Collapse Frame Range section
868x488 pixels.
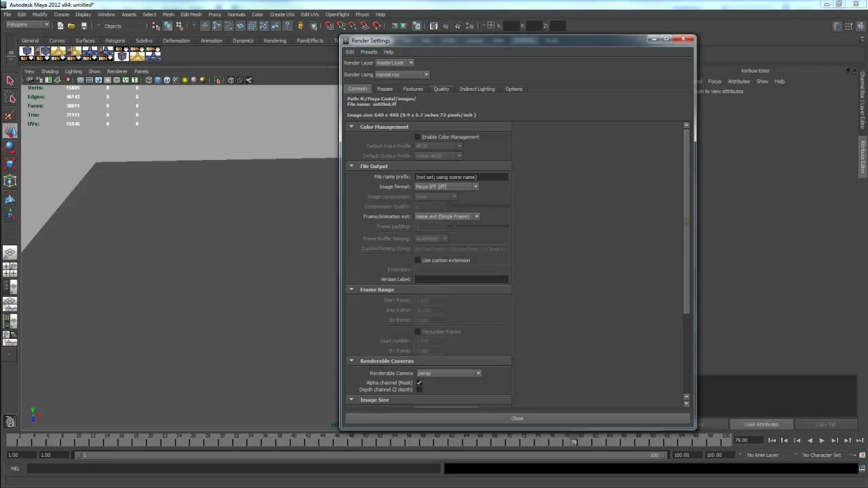point(351,289)
